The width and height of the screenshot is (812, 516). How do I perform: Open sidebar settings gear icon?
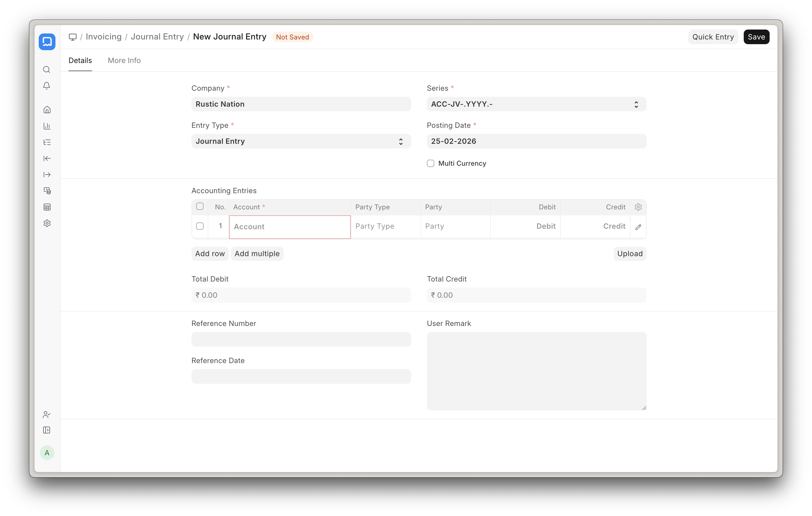pyautogui.click(x=47, y=223)
